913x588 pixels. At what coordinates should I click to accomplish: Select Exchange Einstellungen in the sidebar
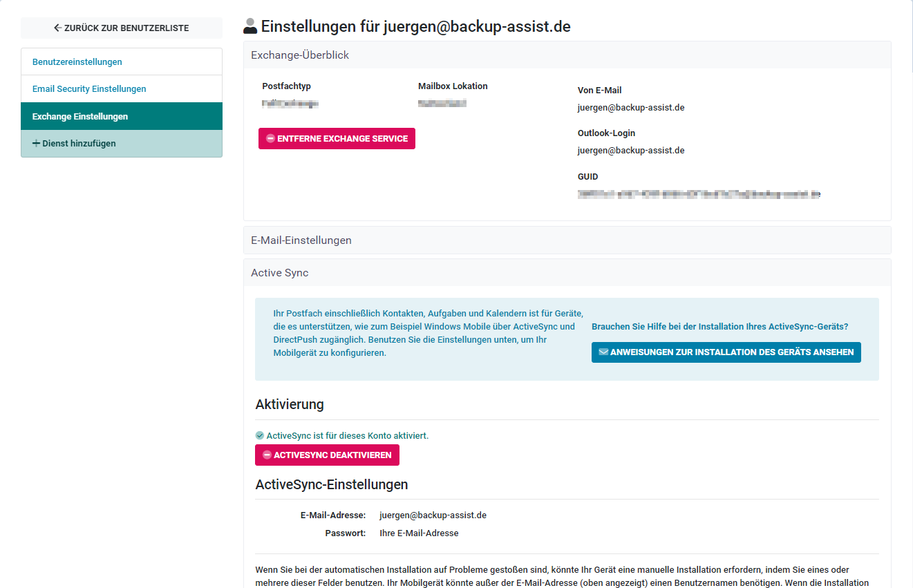[x=80, y=117]
